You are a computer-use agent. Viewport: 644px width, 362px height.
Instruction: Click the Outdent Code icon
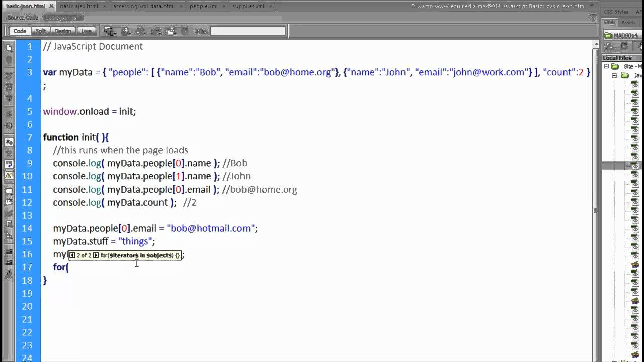pos(9,263)
